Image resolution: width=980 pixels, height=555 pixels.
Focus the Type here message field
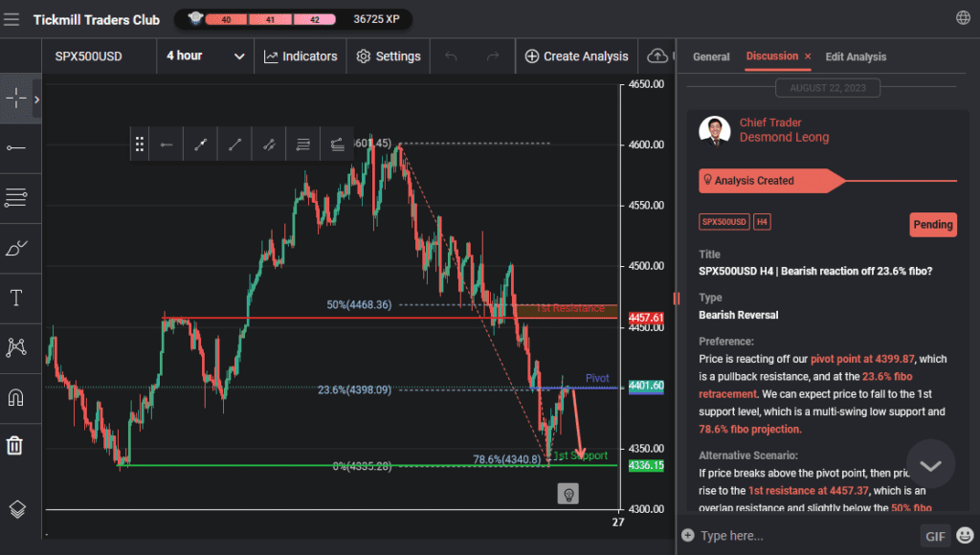806,536
